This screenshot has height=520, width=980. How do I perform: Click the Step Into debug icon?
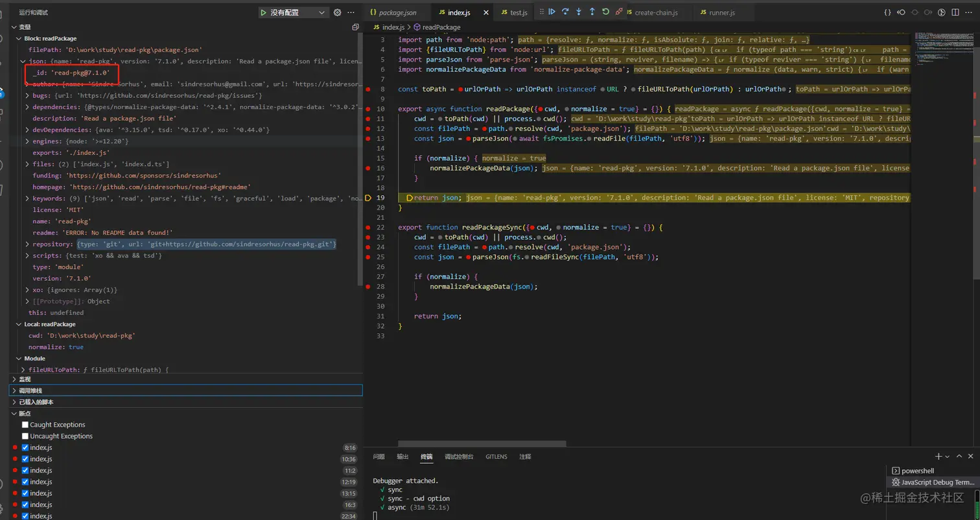point(579,12)
